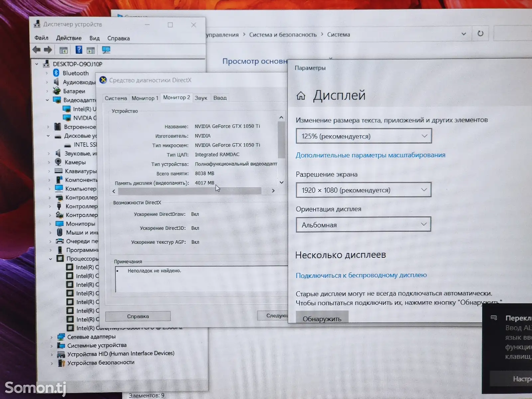The height and width of the screenshot is (399, 532).
Task: Open the 1920 × 1080 resolution dropdown
Action: pos(363,190)
